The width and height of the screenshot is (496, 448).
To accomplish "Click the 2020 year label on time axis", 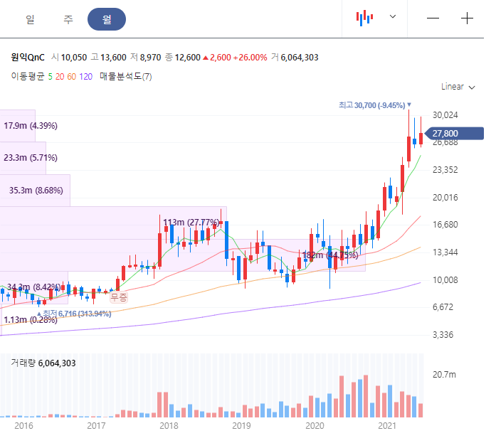I will pyautogui.click(x=315, y=425).
